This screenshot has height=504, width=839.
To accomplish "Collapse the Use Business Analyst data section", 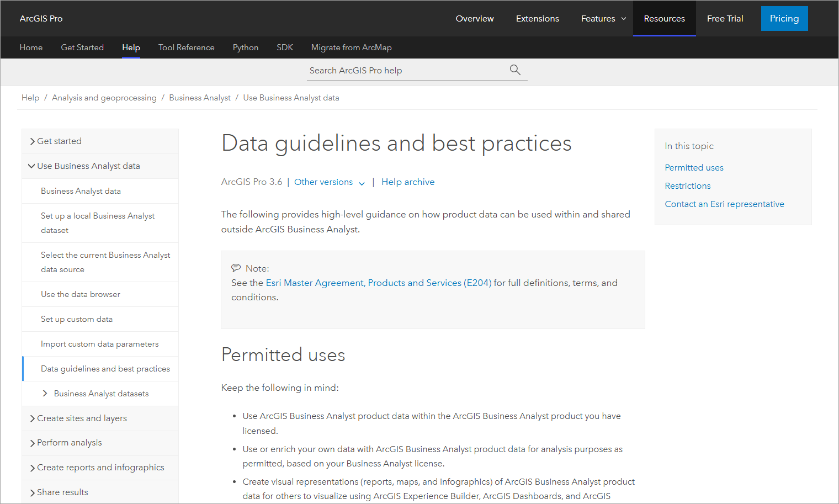I will [32, 166].
